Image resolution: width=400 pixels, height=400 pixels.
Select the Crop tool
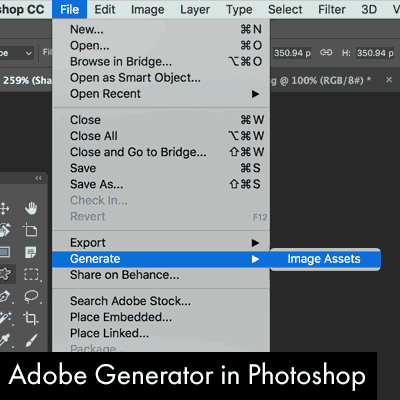pos(31,318)
